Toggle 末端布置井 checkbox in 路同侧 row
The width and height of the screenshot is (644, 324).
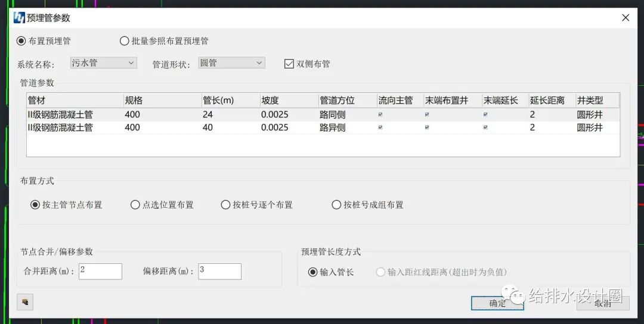pyautogui.click(x=427, y=115)
